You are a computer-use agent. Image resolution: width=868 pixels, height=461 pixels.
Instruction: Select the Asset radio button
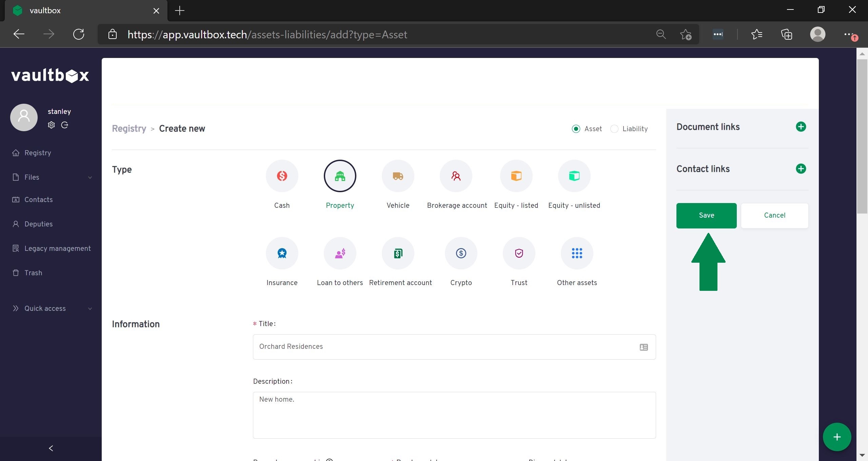tap(576, 129)
